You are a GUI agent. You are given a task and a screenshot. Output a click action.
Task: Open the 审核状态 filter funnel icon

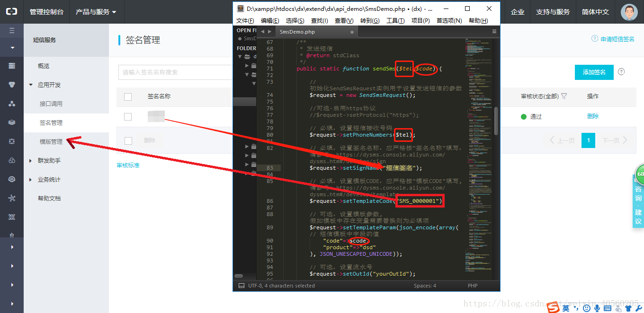[x=564, y=96]
